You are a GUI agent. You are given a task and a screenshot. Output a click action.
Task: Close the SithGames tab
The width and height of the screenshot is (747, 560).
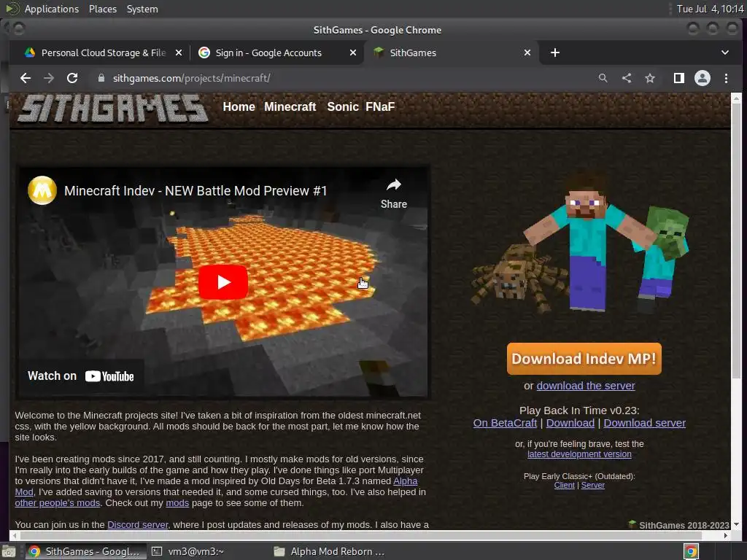point(527,52)
